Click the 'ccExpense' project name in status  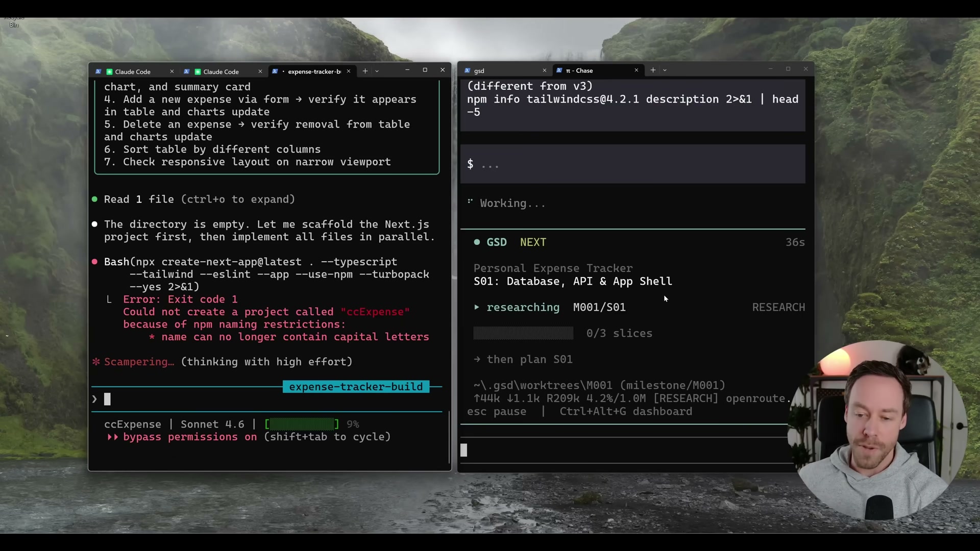point(133,424)
